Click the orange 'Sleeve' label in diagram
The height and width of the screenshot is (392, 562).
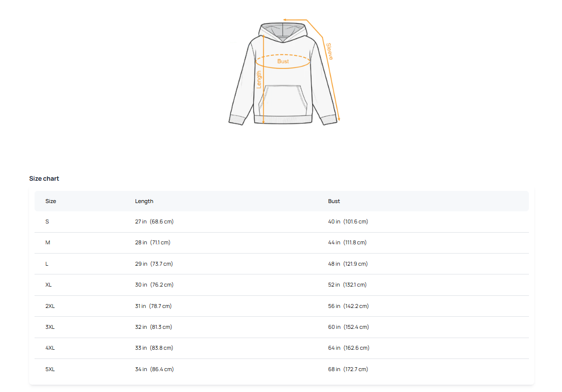330,51
